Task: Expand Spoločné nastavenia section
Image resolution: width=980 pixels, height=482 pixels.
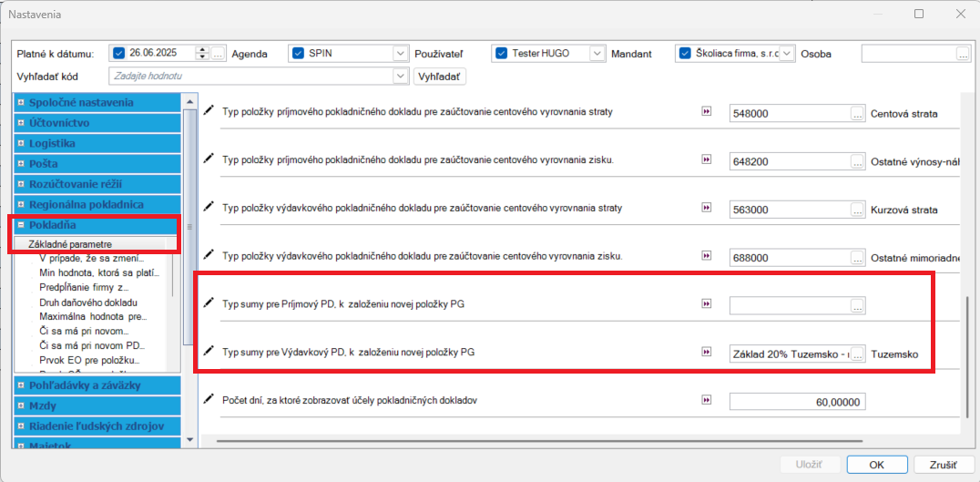Action: (21, 103)
